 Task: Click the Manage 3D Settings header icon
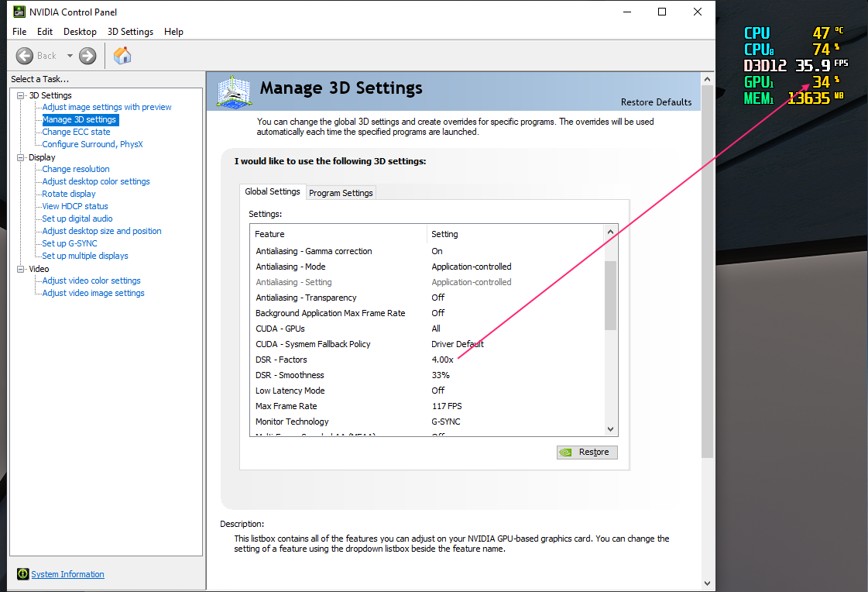(x=235, y=91)
